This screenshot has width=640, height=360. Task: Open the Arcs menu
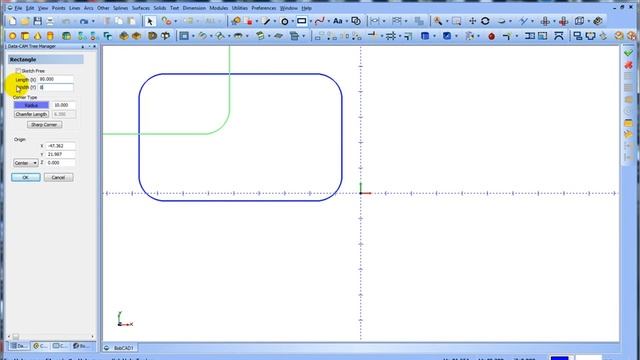(89, 8)
